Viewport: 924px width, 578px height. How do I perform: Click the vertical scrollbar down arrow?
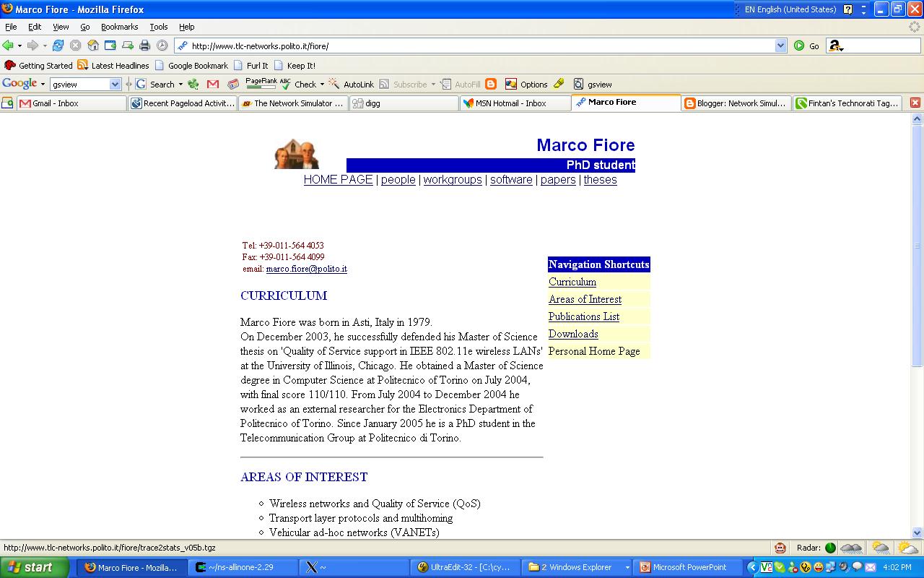(918, 532)
